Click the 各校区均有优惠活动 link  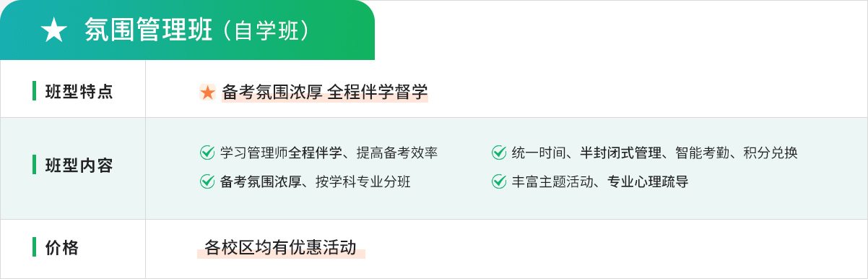(281, 248)
